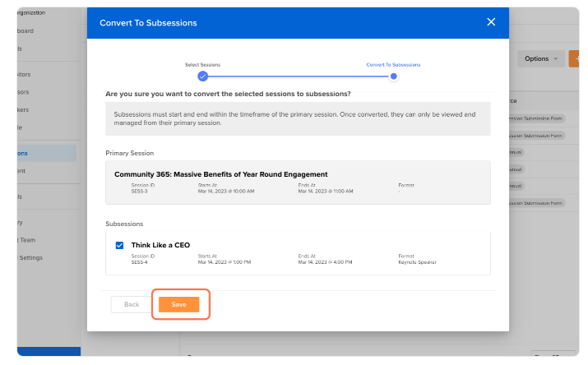The width and height of the screenshot is (588, 365).
Task: Uncheck the Think Like a CEO checkbox
Action: click(x=119, y=246)
